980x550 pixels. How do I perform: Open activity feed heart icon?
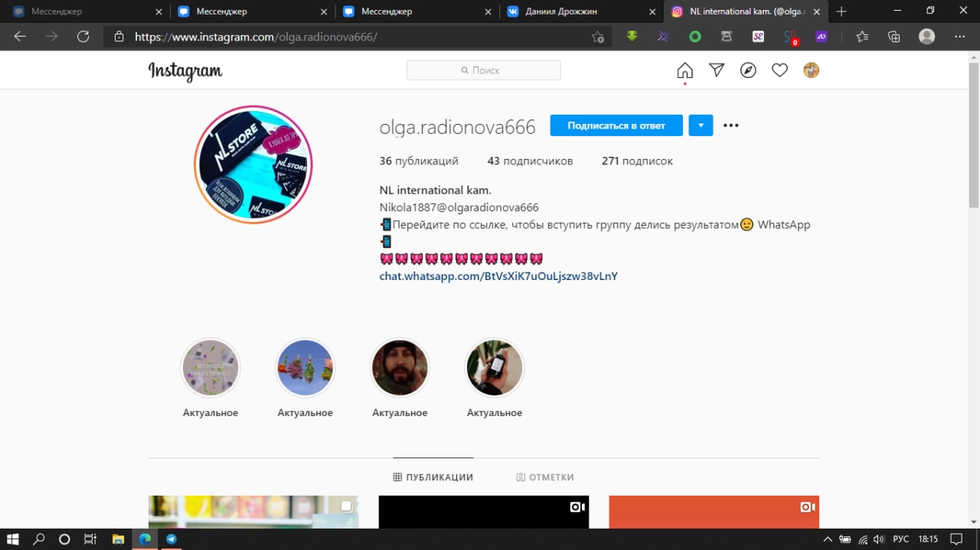pos(779,70)
